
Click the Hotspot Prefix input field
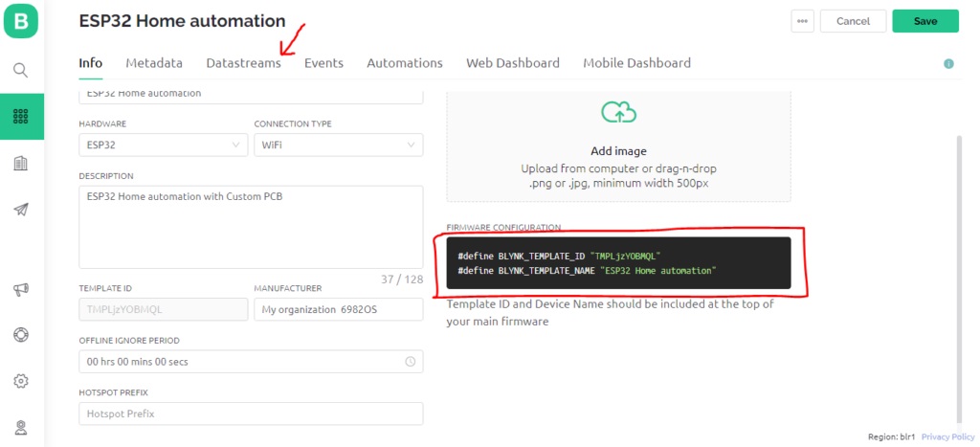click(251, 413)
